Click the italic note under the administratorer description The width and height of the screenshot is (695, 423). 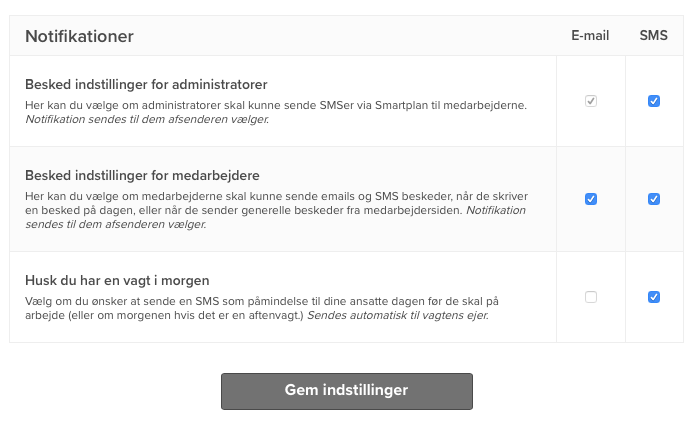point(147,120)
